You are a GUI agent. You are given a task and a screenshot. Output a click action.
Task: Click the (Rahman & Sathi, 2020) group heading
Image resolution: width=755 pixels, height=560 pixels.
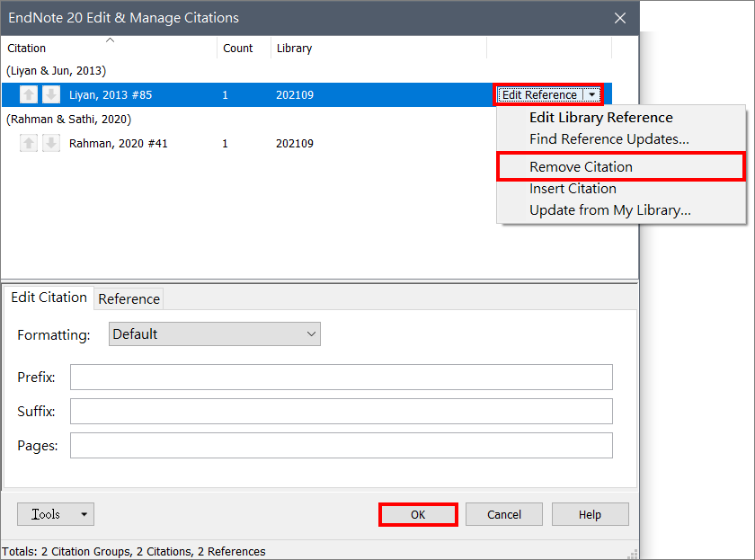(x=69, y=119)
